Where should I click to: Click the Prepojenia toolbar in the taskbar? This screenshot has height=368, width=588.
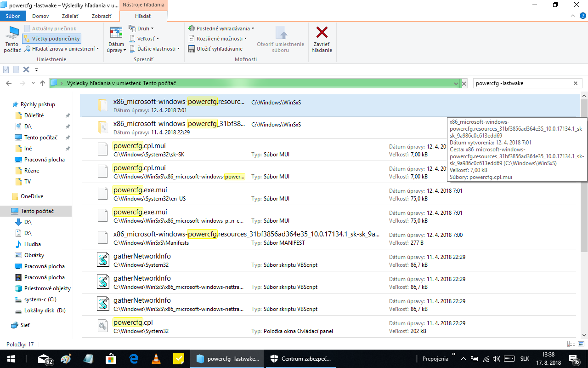click(435, 359)
